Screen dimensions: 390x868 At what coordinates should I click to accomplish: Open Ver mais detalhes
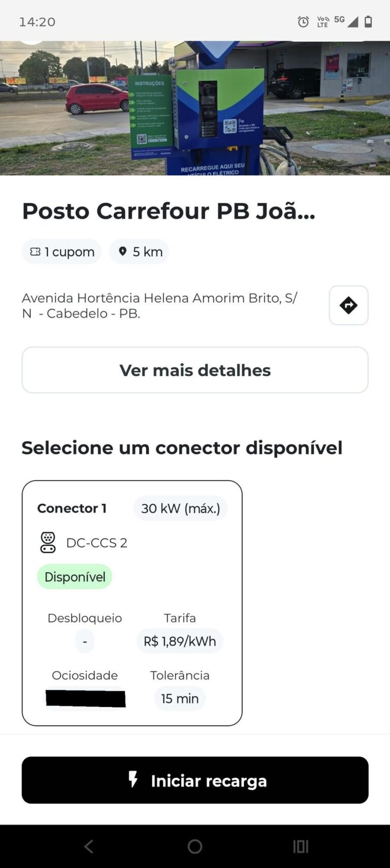(x=195, y=370)
